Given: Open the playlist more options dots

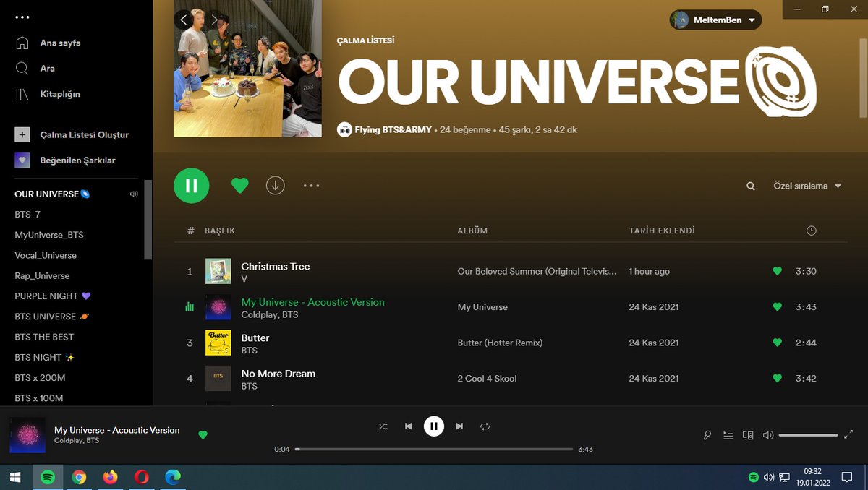Looking at the screenshot, I should click(x=311, y=186).
